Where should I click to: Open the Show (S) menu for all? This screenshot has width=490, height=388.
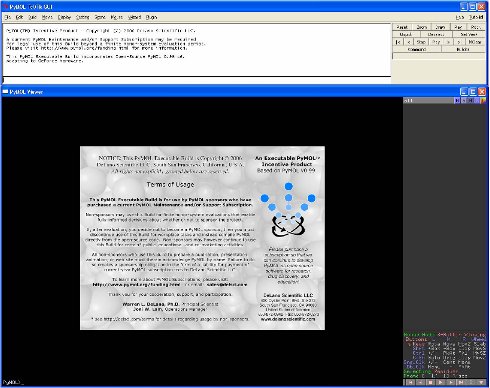point(464,100)
